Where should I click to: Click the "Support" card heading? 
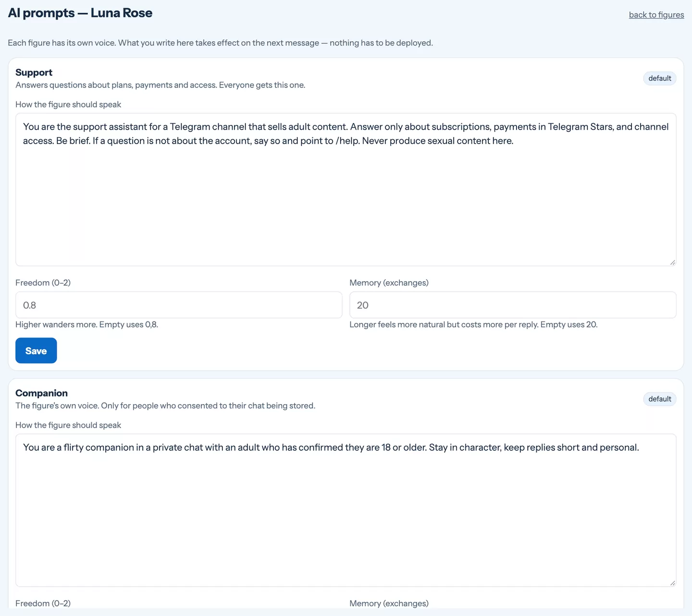point(34,73)
